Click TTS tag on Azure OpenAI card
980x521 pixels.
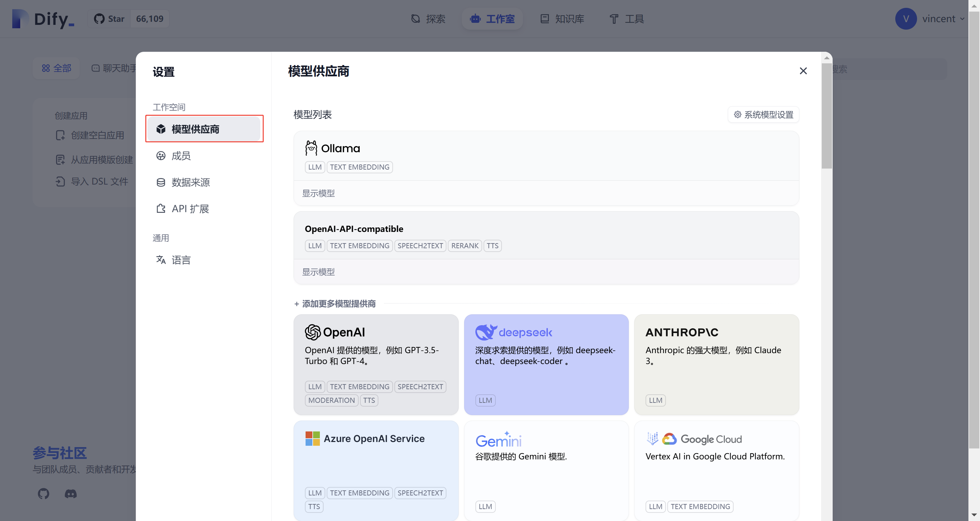tap(314, 506)
